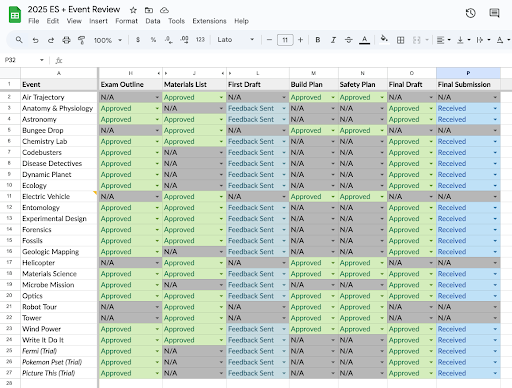Open the zoom 100% dropdown

coord(108,40)
